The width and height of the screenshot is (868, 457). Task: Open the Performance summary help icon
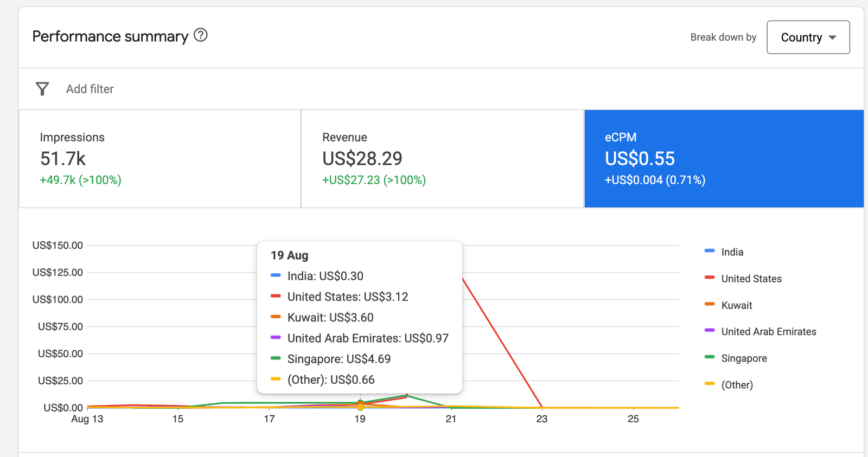201,35
